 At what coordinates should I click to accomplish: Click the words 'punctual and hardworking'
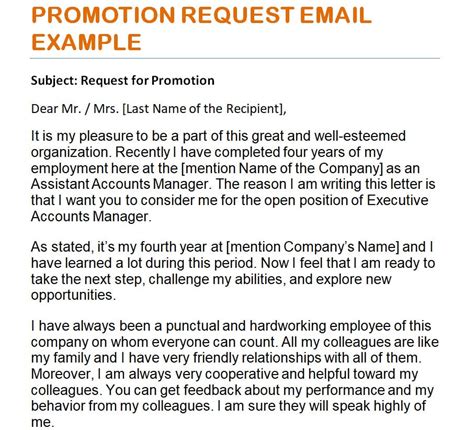tap(246, 326)
